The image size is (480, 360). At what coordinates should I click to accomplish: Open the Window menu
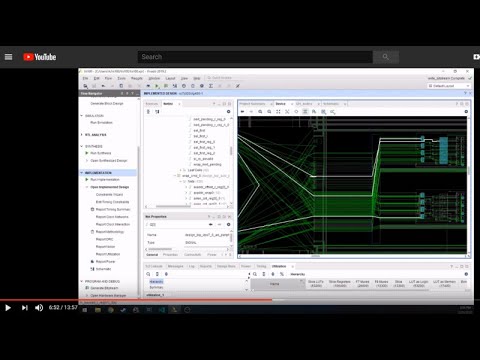point(154,78)
